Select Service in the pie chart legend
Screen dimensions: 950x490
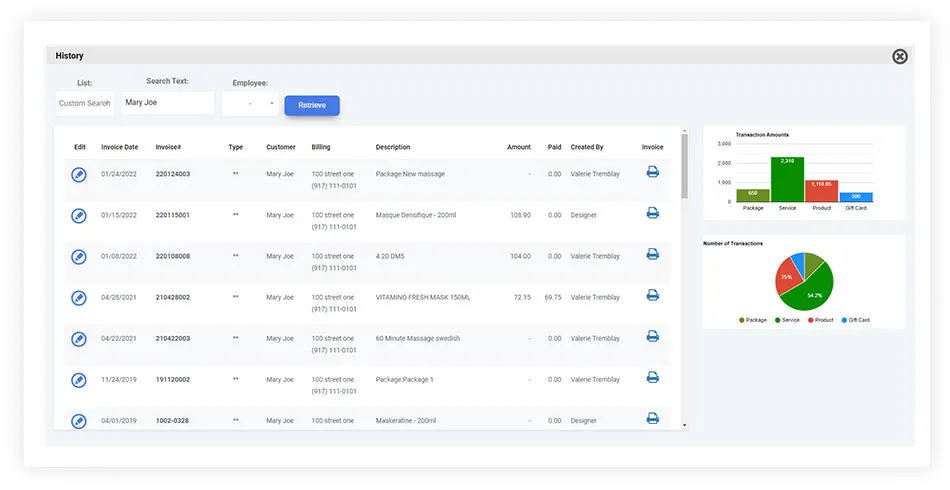[787, 320]
